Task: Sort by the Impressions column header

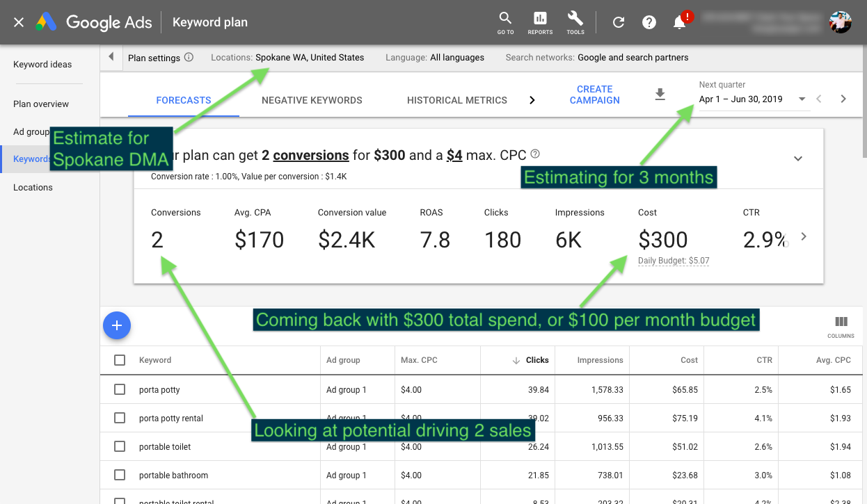Action: pos(600,360)
